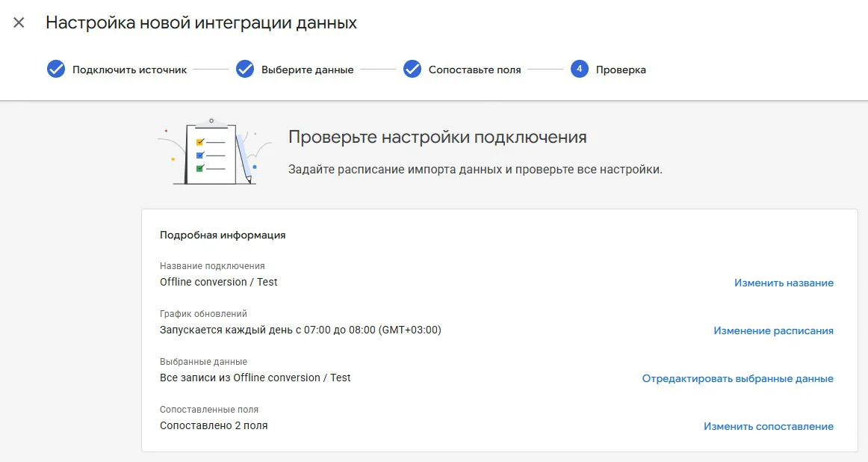
Task: Open Изменение расписания link
Action: [x=773, y=330]
